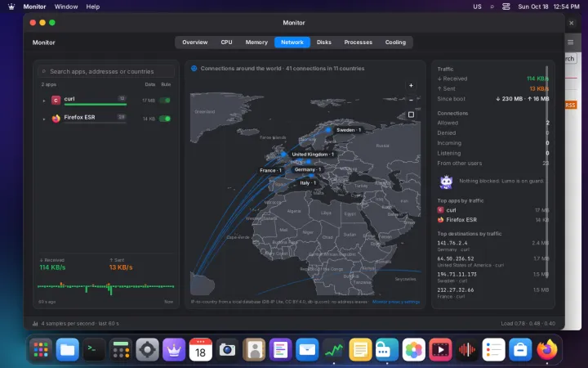Open System Settings gear in dock
This screenshot has height=368, width=588.
[147, 350]
